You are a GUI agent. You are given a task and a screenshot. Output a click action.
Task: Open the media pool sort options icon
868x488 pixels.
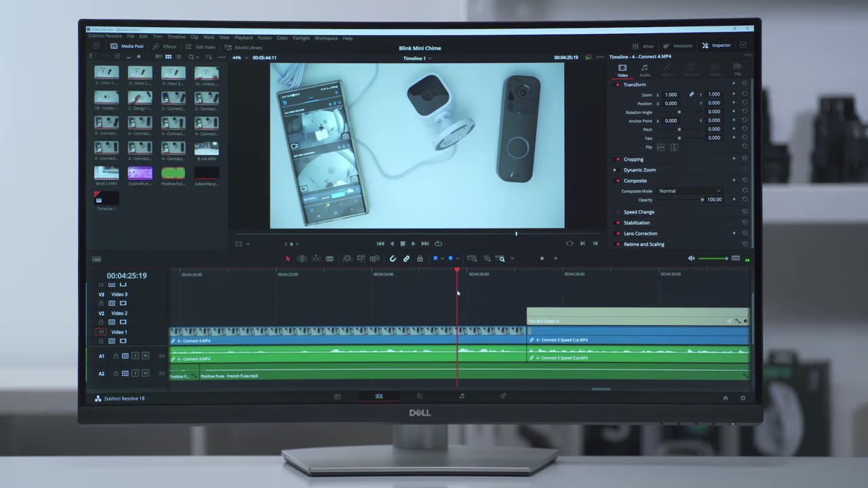[208, 57]
